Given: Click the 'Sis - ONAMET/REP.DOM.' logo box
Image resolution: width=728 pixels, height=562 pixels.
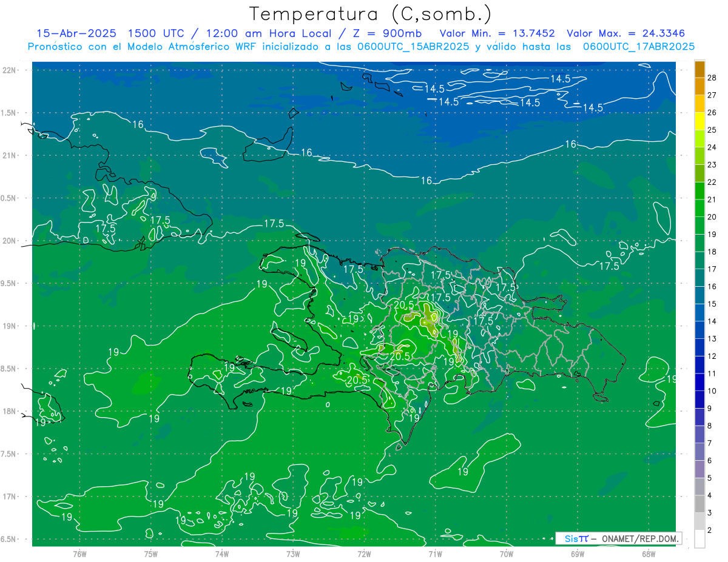Looking at the screenshot, I should pos(618,538).
